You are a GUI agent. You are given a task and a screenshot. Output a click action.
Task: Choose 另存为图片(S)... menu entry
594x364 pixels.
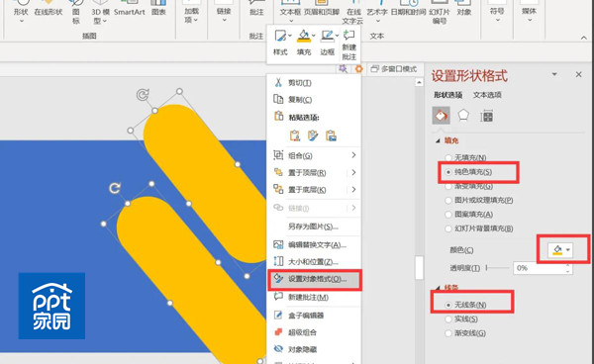pyautogui.click(x=314, y=227)
